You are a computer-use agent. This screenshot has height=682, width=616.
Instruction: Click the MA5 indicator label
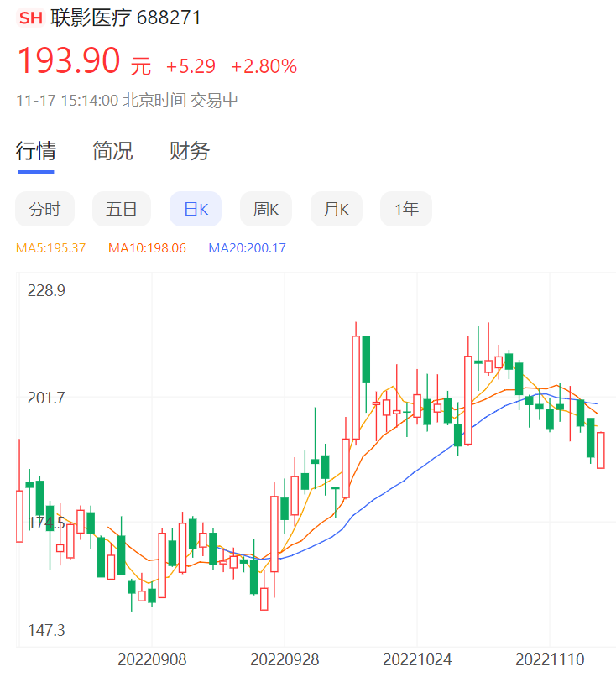click(x=50, y=248)
